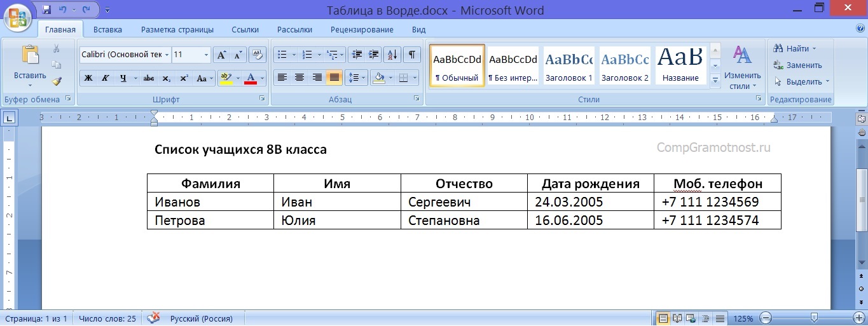868x326 pixels.
Task: Switch to the Вставка tab
Action: tap(107, 30)
